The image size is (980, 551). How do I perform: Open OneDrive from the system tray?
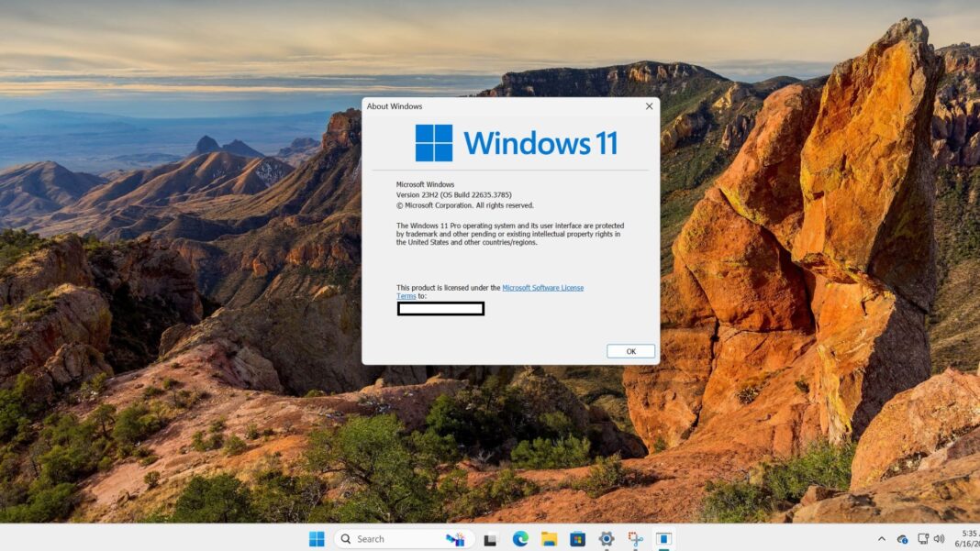coord(903,538)
